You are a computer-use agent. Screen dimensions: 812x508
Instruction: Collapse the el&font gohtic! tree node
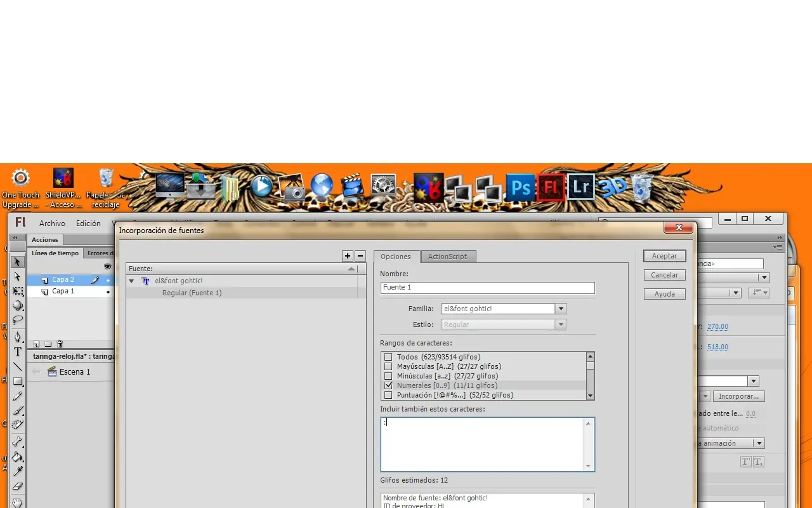(131, 281)
